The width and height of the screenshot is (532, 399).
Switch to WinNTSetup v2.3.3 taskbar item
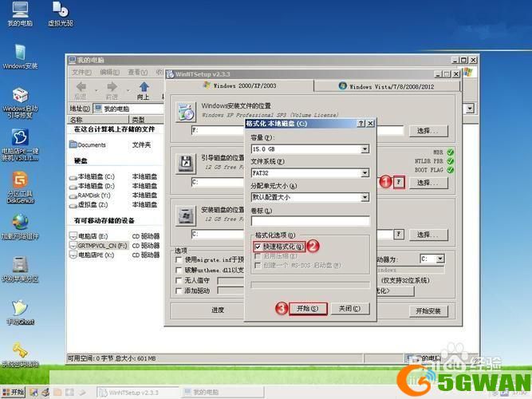(x=137, y=393)
